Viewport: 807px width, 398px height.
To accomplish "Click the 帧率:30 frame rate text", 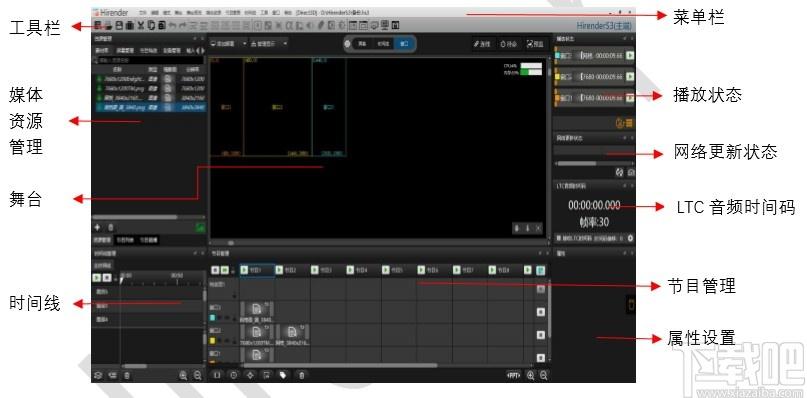I will (x=594, y=222).
